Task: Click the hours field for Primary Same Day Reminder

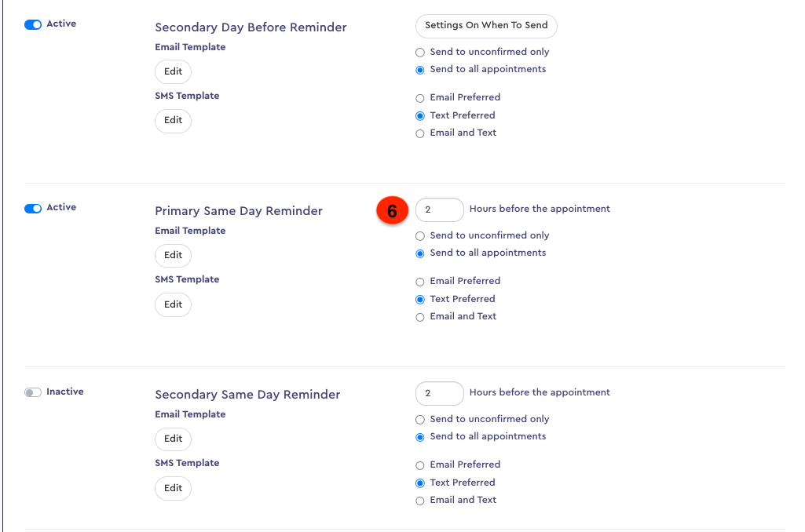Action: [439, 210]
